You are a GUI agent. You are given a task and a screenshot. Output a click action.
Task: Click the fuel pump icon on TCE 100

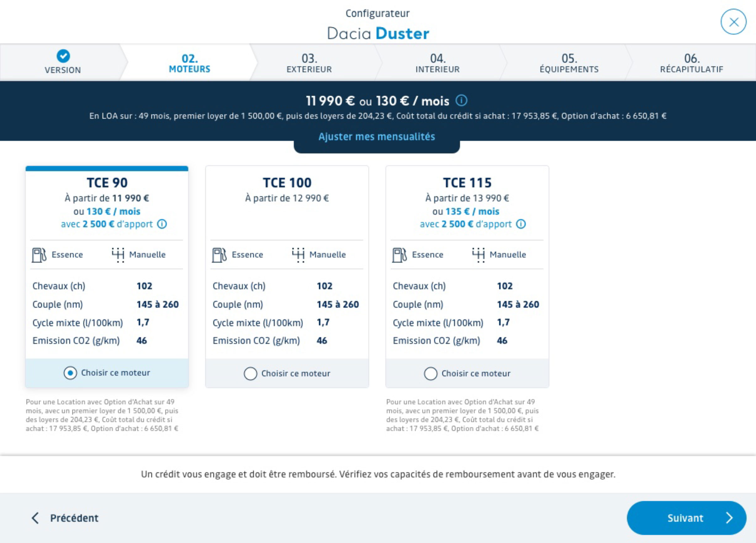click(x=219, y=255)
